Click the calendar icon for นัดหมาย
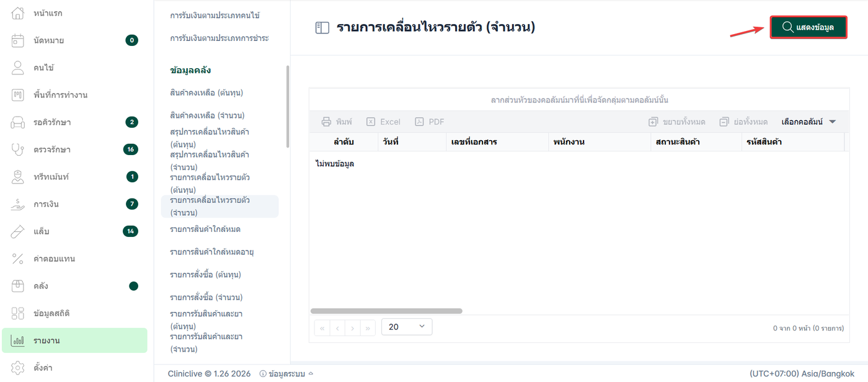The height and width of the screenshot is (382, 868). point(18,40)
